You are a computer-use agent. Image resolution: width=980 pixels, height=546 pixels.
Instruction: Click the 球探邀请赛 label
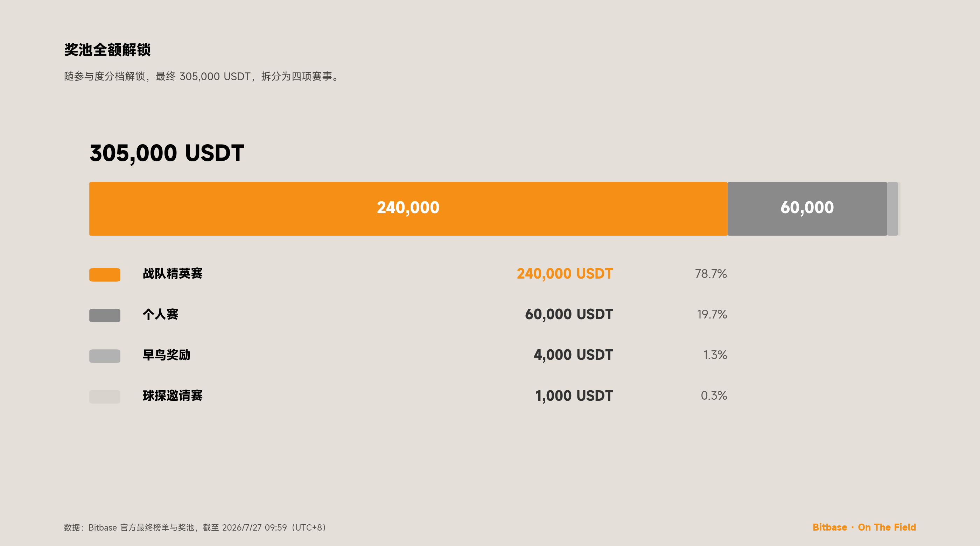tap(173, 396)
